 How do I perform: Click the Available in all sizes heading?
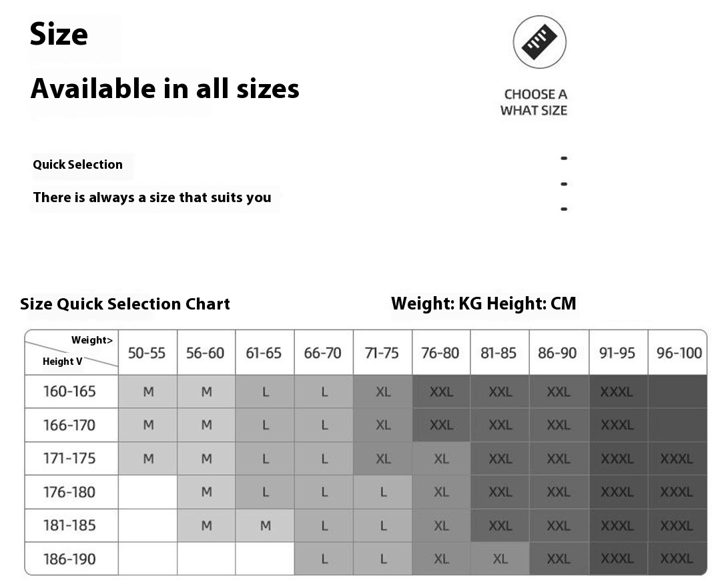pos(165,88)
